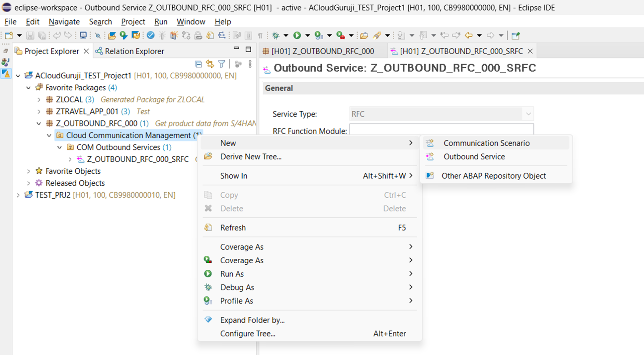Image resolution: width=644 pixels, height=355 pixels.
Task: Switch to the [H01] Z_OUTBOUND_RFC_000 editor tab
Action: (322, 51)
